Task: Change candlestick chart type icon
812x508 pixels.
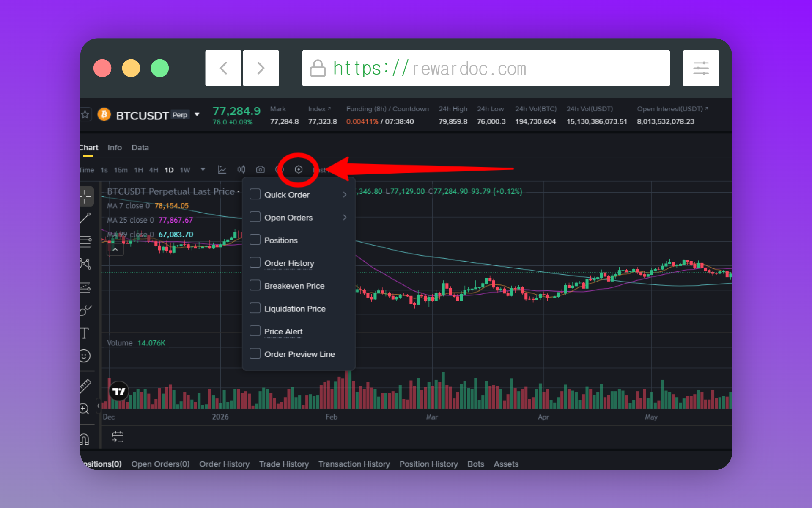Action: coord(241,170)
